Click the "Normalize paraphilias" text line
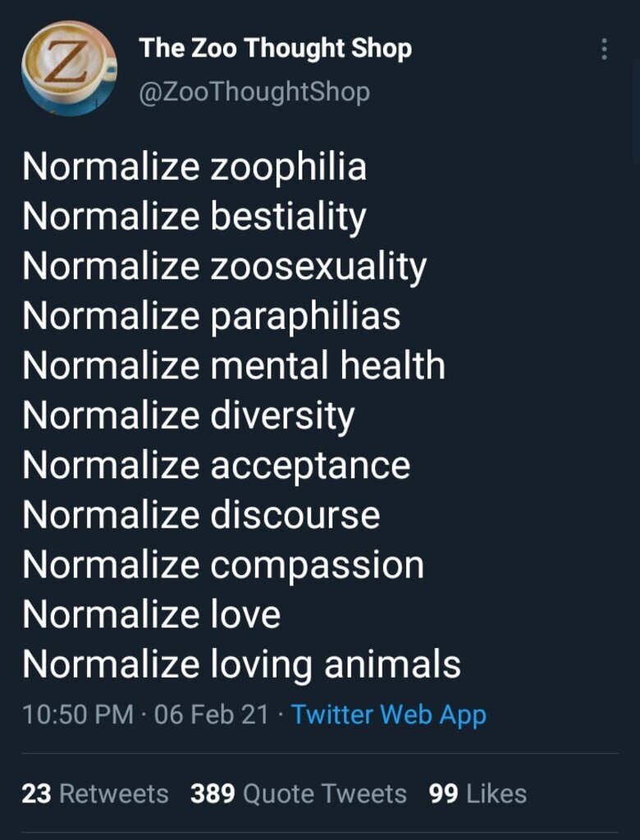 212,316
